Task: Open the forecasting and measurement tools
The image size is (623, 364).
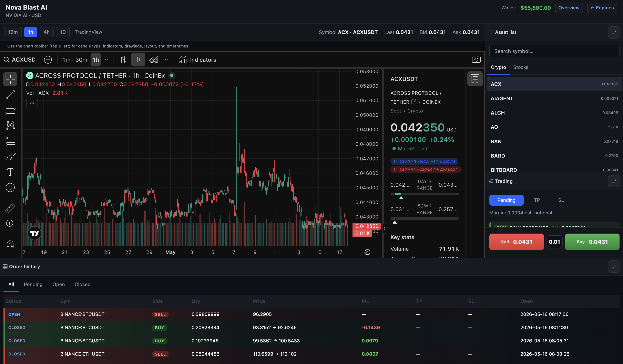Action: (10, 141)
